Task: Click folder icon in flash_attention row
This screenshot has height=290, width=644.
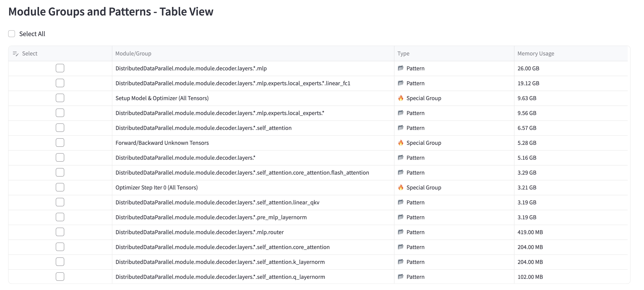Action: pos(400,172)
